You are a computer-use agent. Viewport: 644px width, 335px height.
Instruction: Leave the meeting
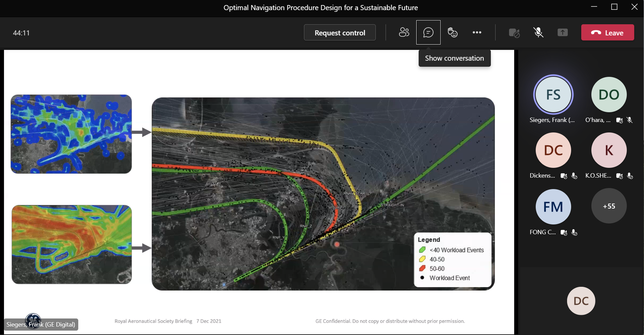point(607,33)
